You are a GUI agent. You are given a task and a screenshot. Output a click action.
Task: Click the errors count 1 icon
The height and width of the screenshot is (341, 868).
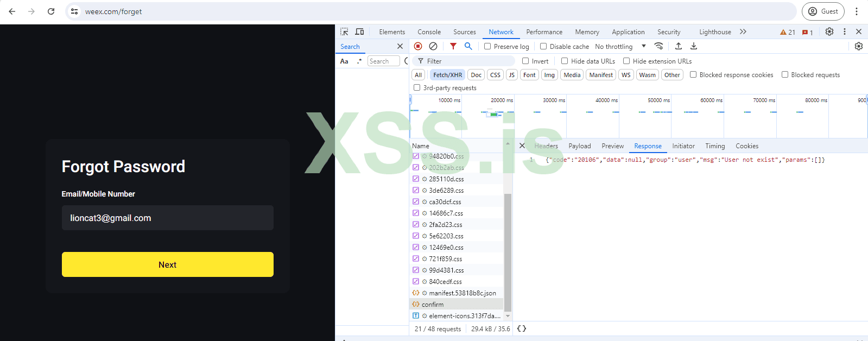pyautogui.click(x=808, y=32)
